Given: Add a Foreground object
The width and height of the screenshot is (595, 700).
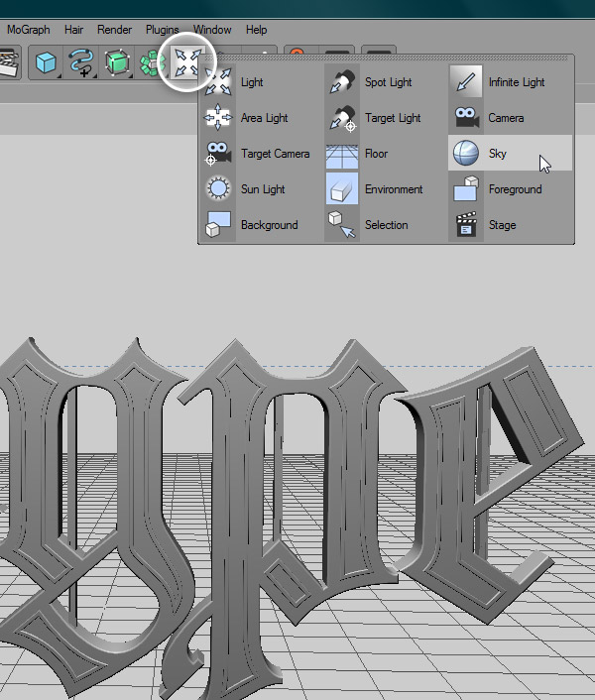Looking at the screenshot, I should pyautogui.click(x=510, y=188).
